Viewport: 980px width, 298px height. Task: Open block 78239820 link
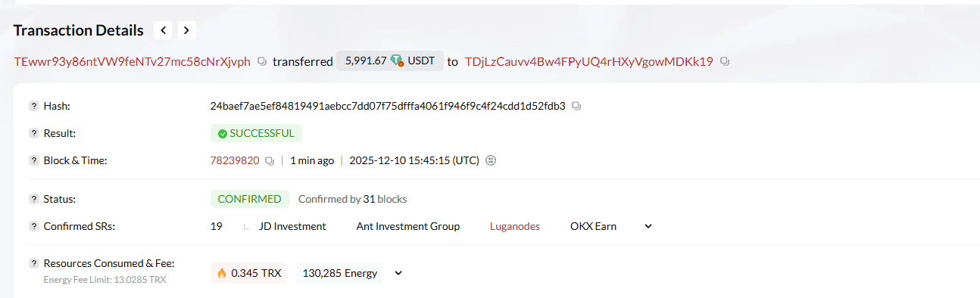235,160
